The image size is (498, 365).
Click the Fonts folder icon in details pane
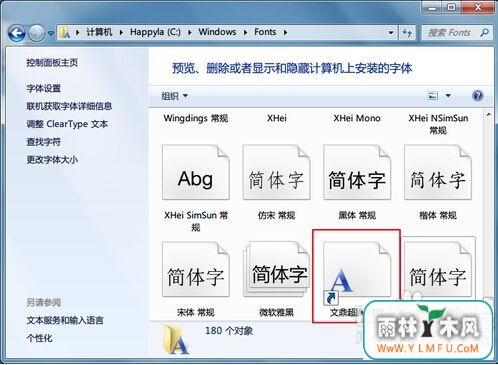pos(176,340)
